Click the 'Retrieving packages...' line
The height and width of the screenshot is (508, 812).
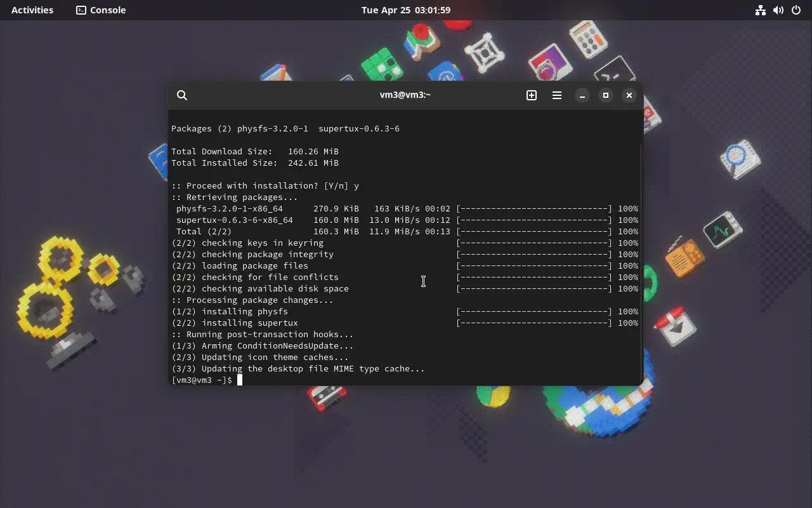pos(235,197)
